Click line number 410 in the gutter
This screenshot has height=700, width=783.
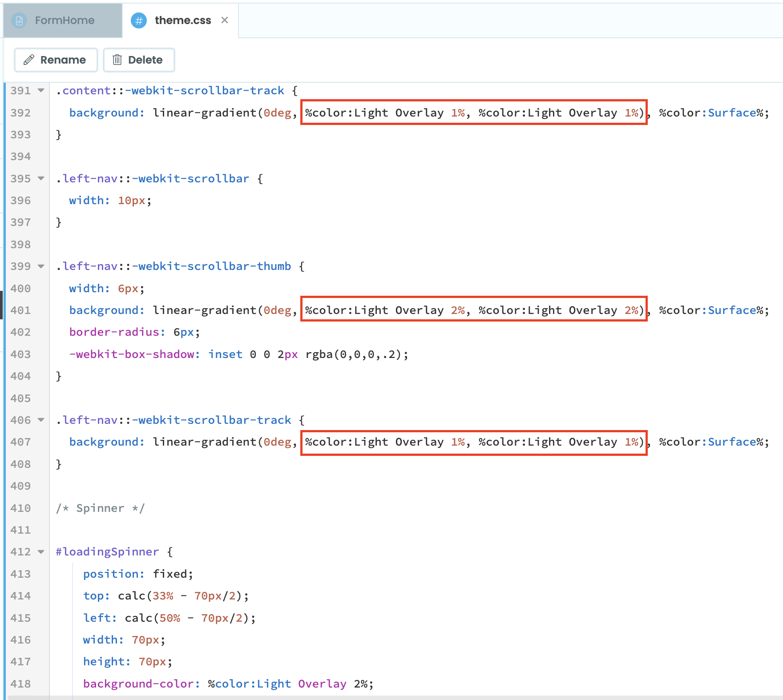20,508
